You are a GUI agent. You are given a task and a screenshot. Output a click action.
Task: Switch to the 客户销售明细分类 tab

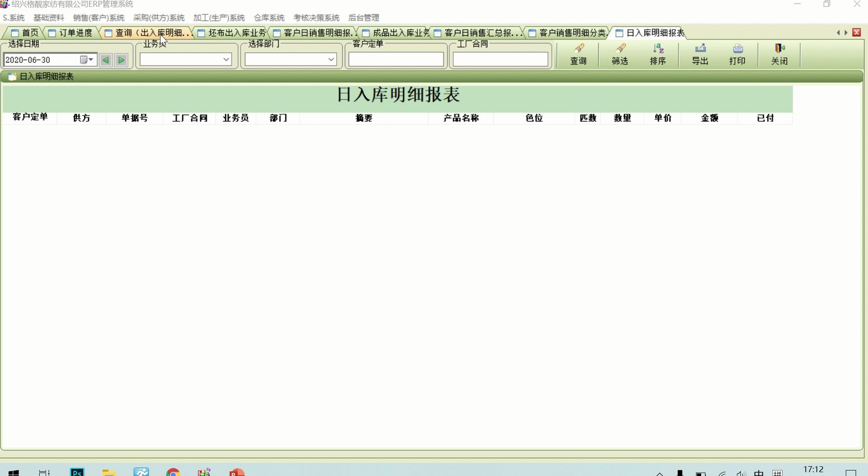click(568, 33)
